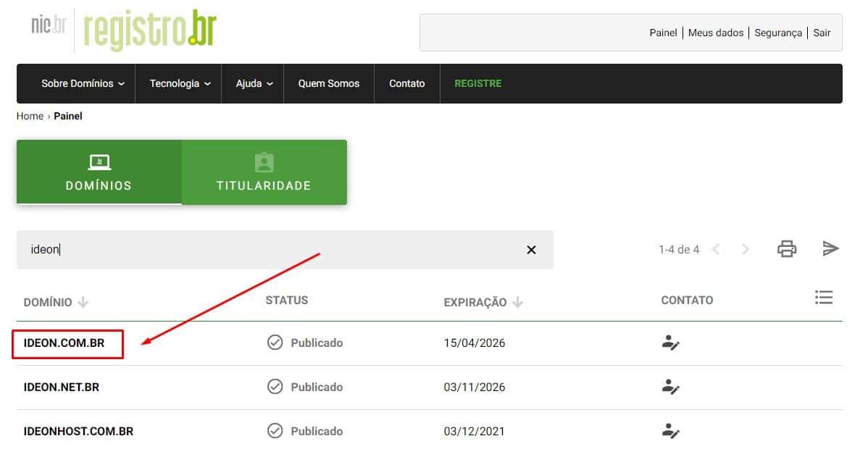Go to previous results page arrow
The height and width of the screenshot is (449, 868).
coord(716,250)
